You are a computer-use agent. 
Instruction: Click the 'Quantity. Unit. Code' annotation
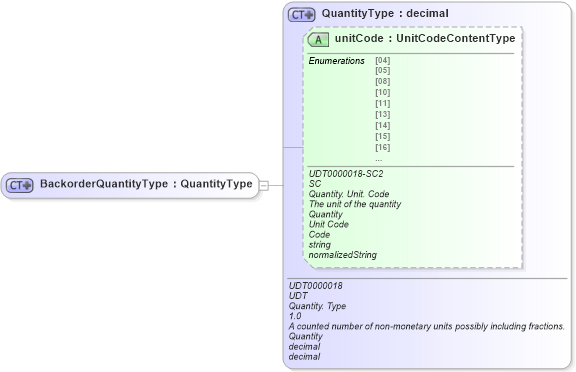(x=349, y=194)
